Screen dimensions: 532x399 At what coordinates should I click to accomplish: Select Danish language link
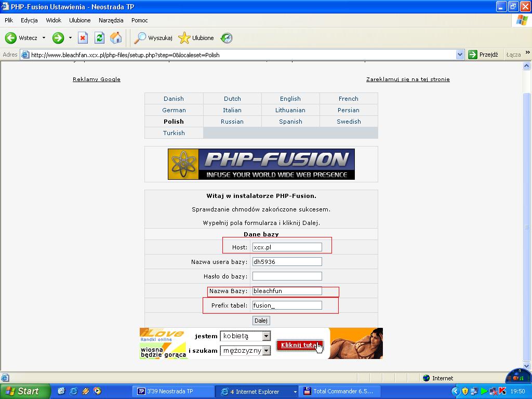pyautogui.click(x=174, y=99)
